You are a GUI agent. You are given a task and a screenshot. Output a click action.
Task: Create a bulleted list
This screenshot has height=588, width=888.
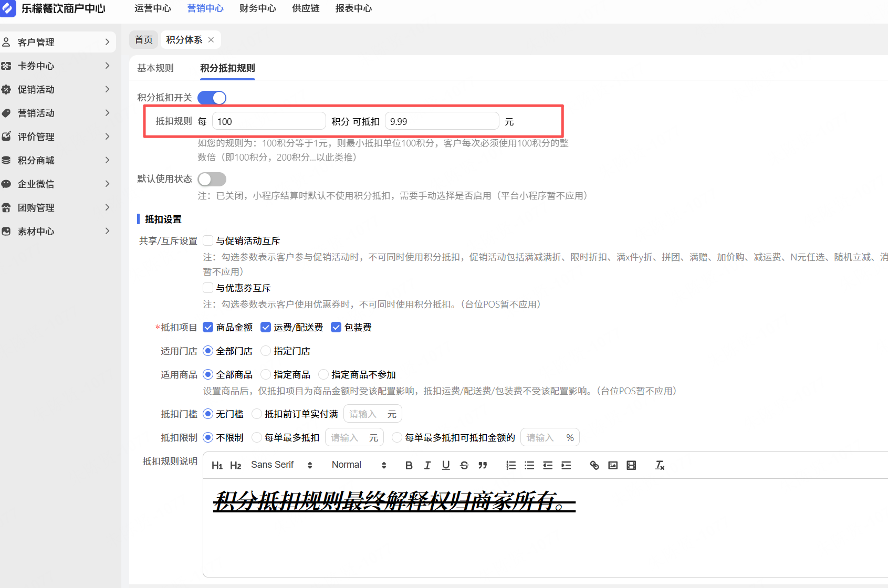[x=529, y=465]
